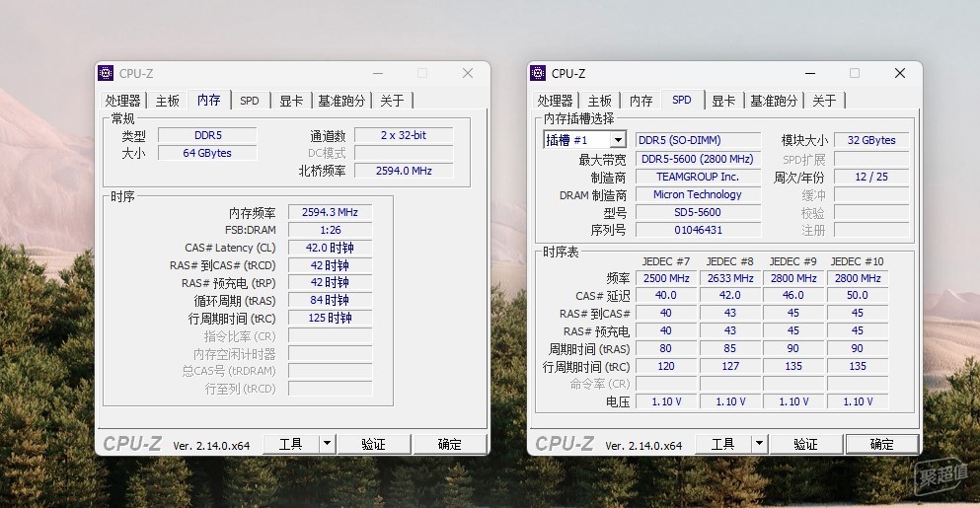Click the 12 / 25 week/year value
The width and height of the screenshot is (980, 508).
(871, 177)
